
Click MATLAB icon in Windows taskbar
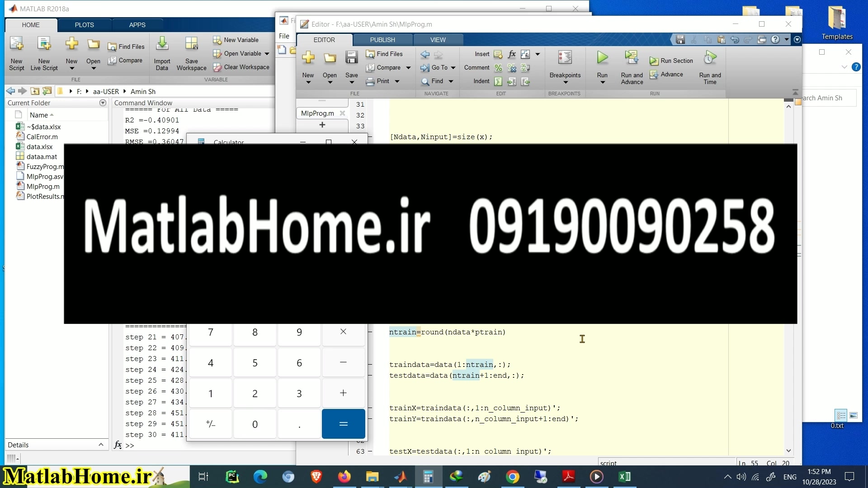pyautogui.click(x=400, y=476)
